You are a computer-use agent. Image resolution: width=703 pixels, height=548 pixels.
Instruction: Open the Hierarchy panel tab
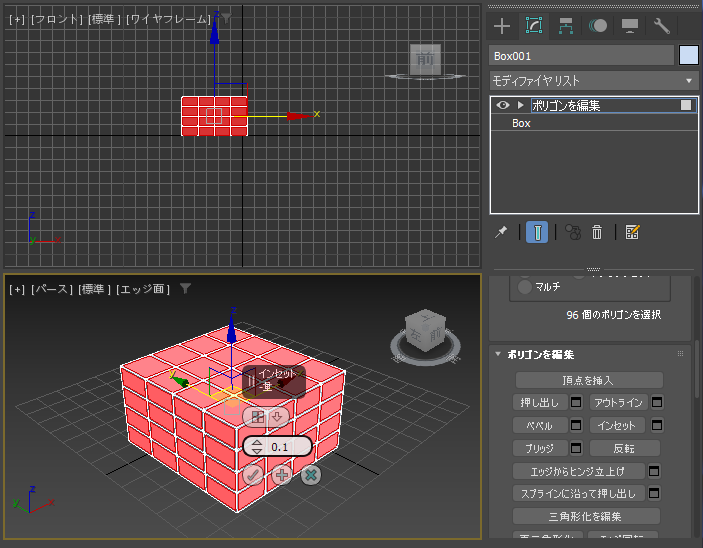[x=566, y=26]
